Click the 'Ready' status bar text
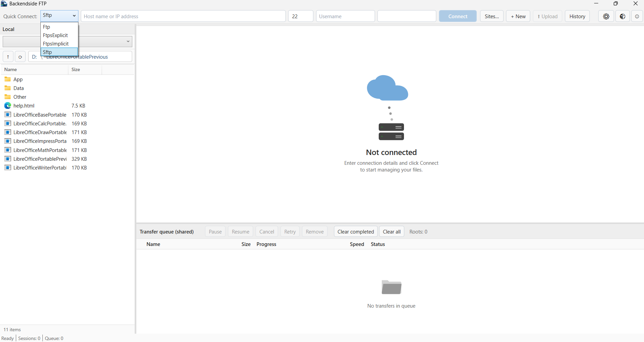The height and width of the screenshot is (342, 644). tap(7, 338)
